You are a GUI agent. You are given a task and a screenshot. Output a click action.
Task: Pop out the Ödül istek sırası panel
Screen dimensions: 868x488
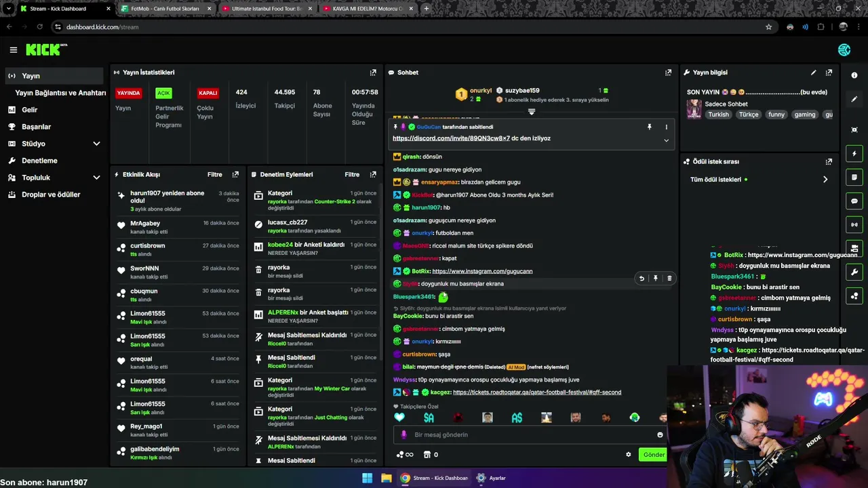point(829,162)
